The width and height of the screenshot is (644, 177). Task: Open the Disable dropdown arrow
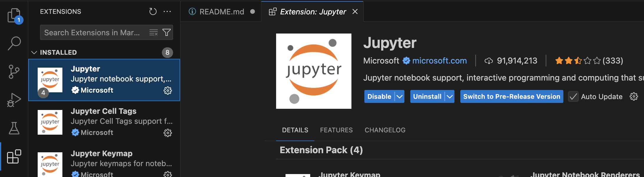(x=399, y=96)
